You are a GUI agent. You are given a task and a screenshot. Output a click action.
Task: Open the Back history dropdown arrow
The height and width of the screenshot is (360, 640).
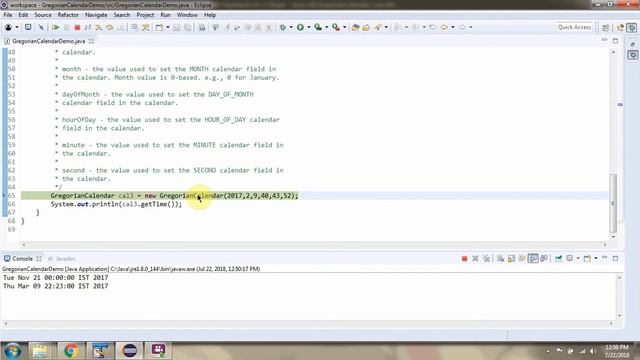(453, 27)
